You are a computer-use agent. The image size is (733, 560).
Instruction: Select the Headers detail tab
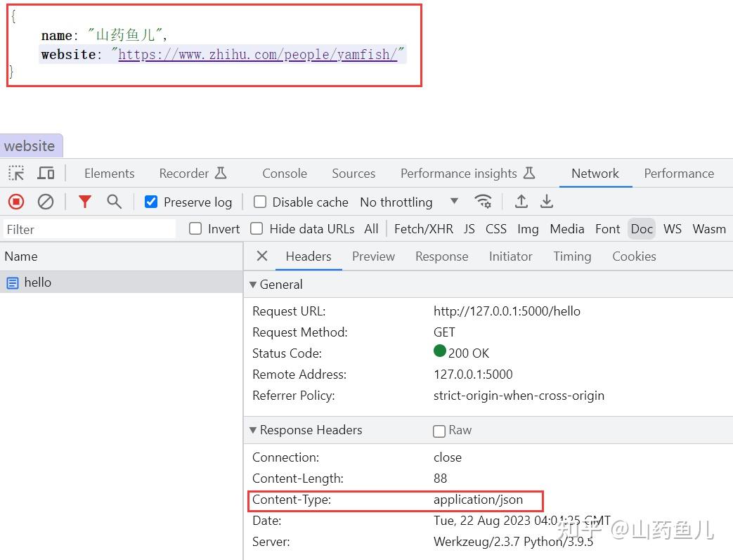tap(309, 256)
